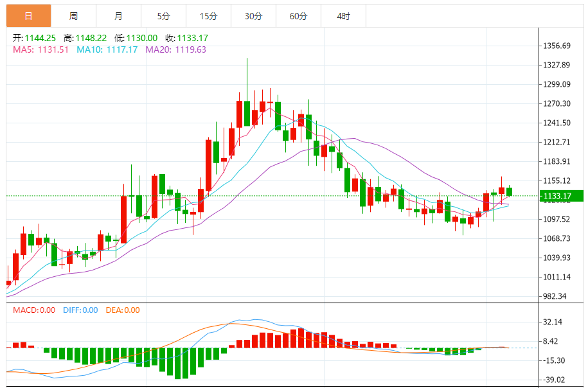Switch to the 月 monthly tab
Image resolution: width=588 pixels, height=388 pixels.
click(x=118, y=16)
